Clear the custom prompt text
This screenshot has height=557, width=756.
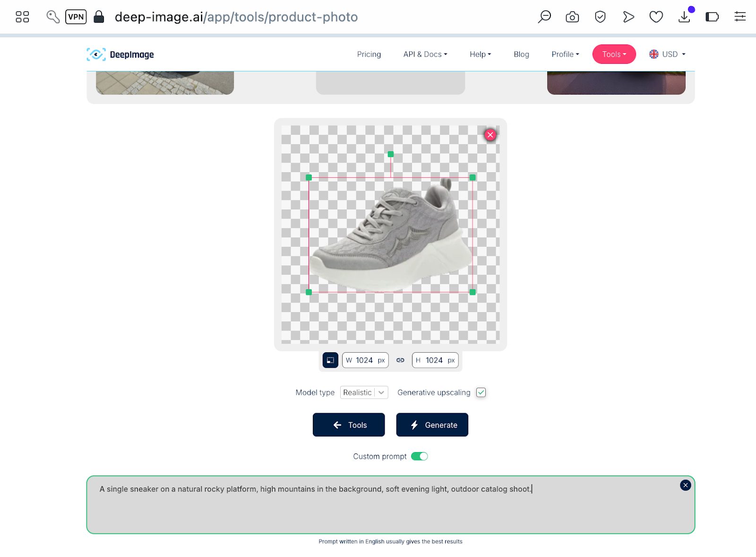(x=685, y=485)
